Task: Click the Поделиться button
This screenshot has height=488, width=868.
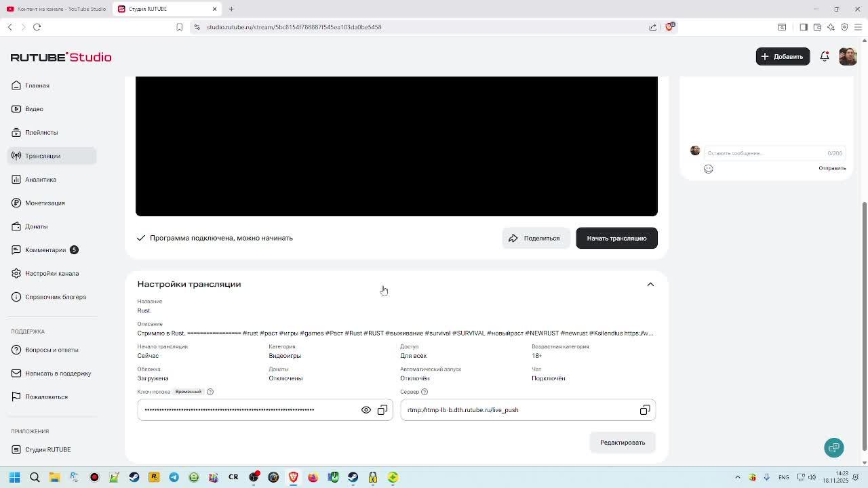Action: [535, 238]
